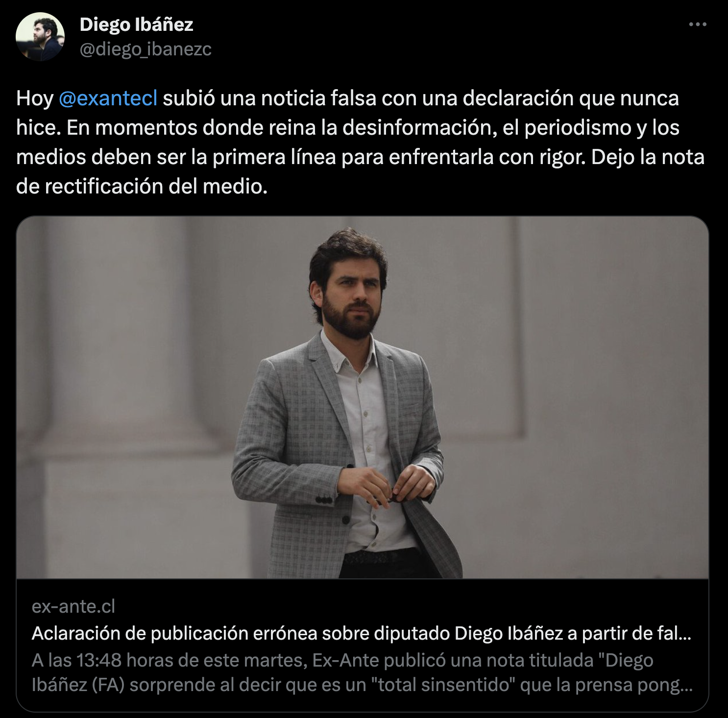Click the ellipsis ending the card description
Image resolution: width=728 pixels, height=718 pixels.
pyautogui.click(x=685, y=685)
